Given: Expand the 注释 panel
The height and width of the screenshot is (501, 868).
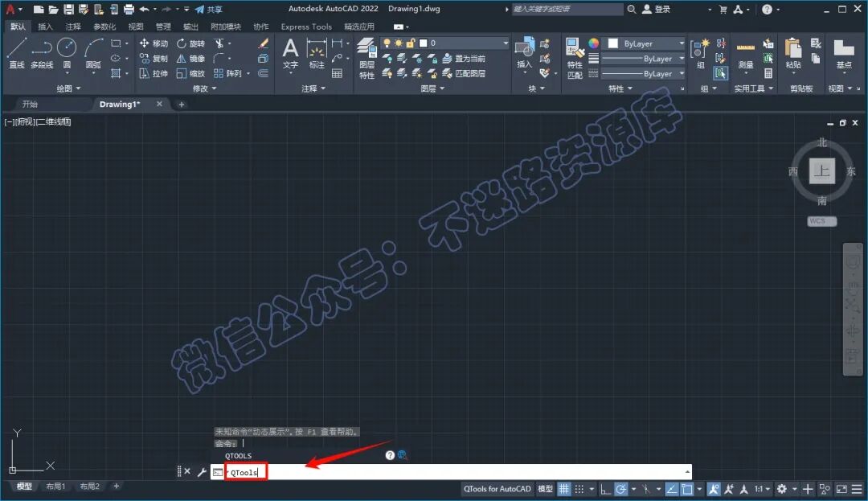Looking at the screenshot, I should point(313,88).
